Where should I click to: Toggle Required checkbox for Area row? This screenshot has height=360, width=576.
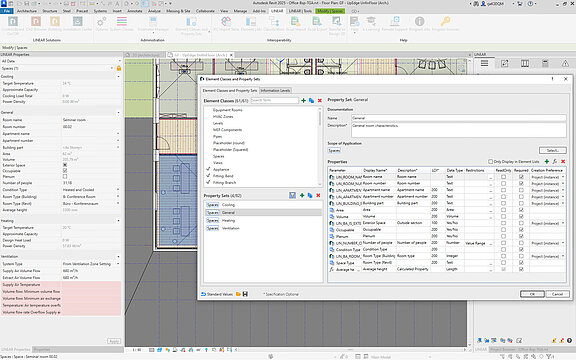pos(521,210)
